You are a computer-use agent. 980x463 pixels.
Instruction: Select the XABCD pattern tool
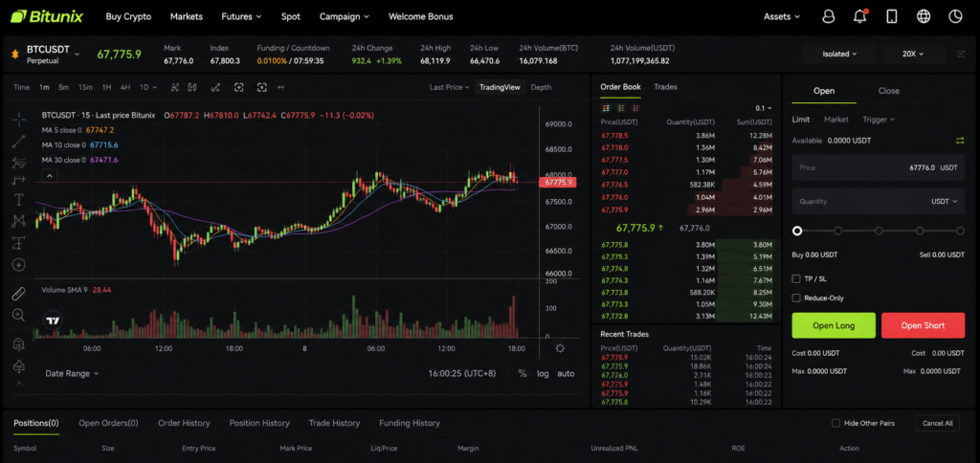[19, 221]
